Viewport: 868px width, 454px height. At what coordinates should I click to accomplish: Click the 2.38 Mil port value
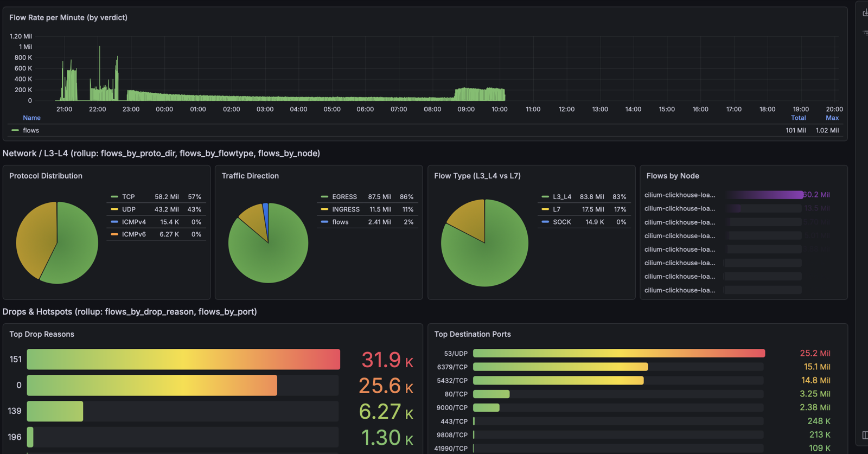click(x=815, y=407)
